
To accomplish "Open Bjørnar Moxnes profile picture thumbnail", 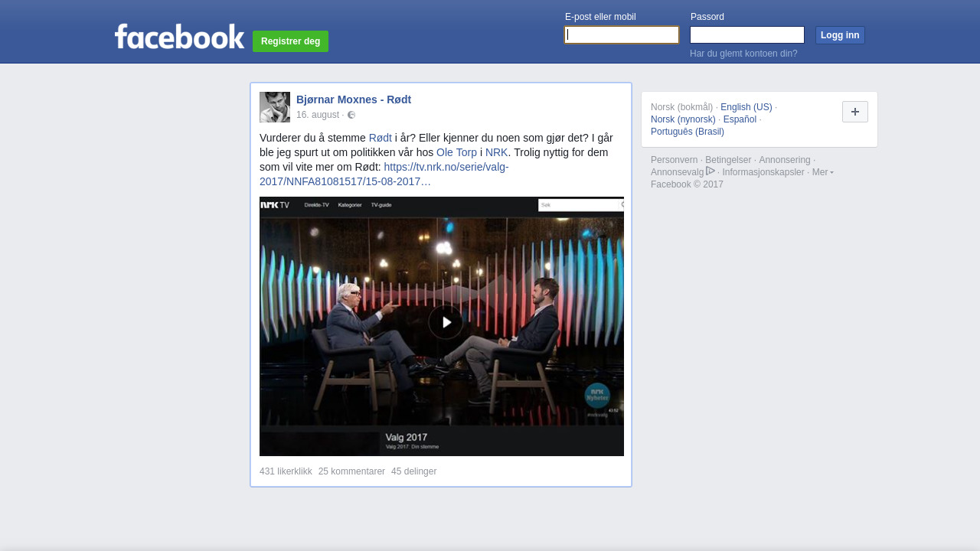I will coord(275,107).
